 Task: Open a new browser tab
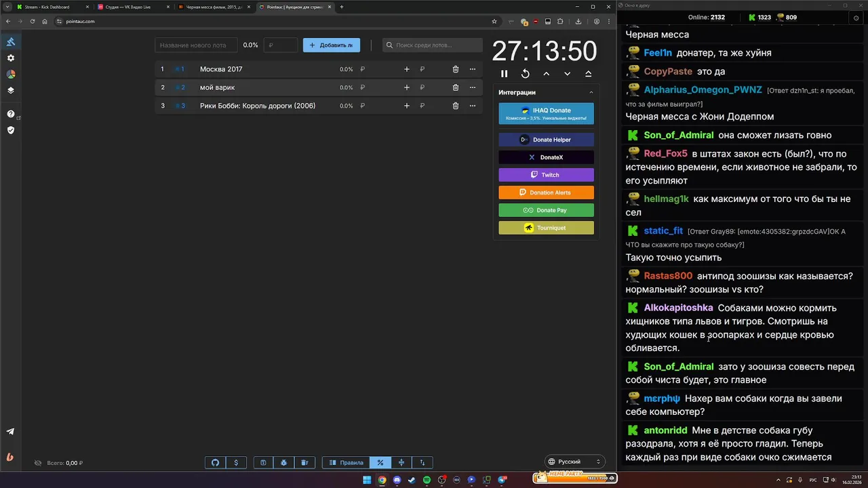[x=342, y=7]
